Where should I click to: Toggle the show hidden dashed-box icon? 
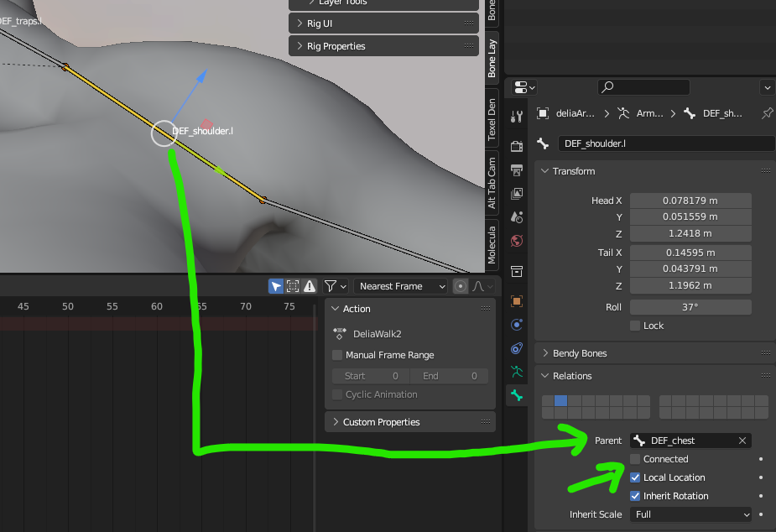pos(293,286)
